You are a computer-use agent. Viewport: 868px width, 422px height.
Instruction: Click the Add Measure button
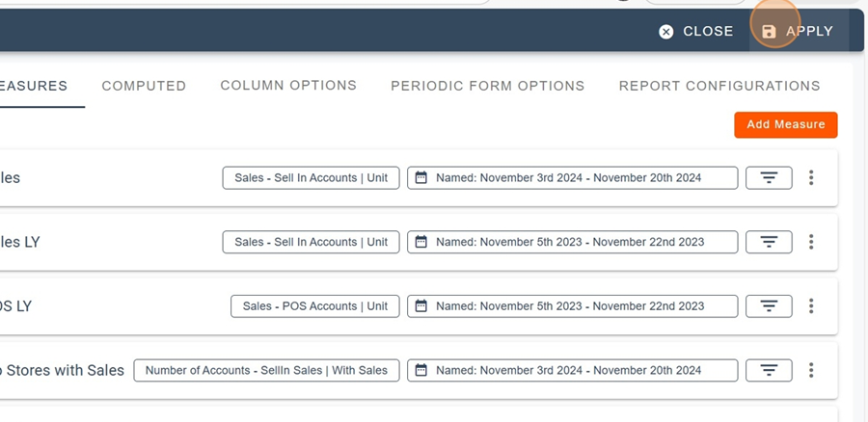point(785,124)
